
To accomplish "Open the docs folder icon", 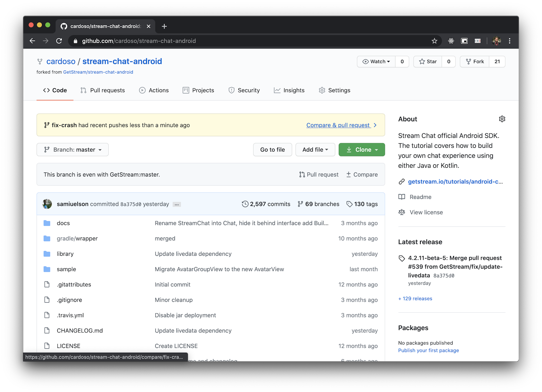I will pyautogui.click(x=47, y=223).
